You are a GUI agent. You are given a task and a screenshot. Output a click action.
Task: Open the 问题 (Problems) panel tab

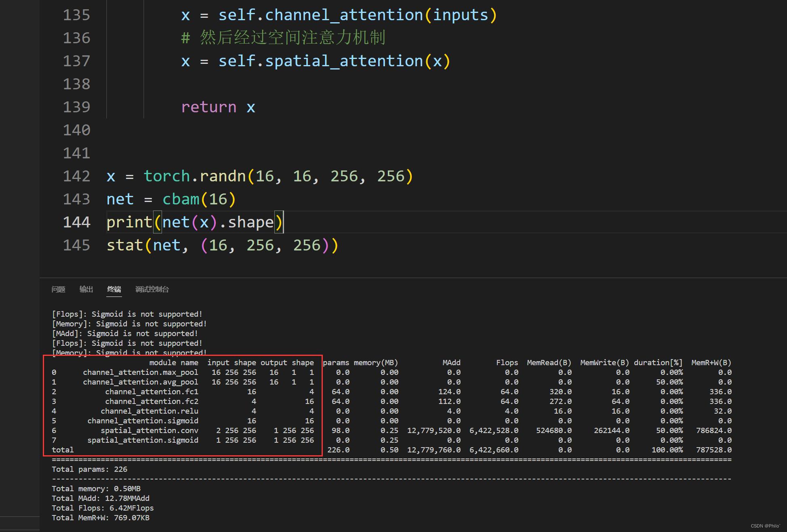click(x=58, y=289)
